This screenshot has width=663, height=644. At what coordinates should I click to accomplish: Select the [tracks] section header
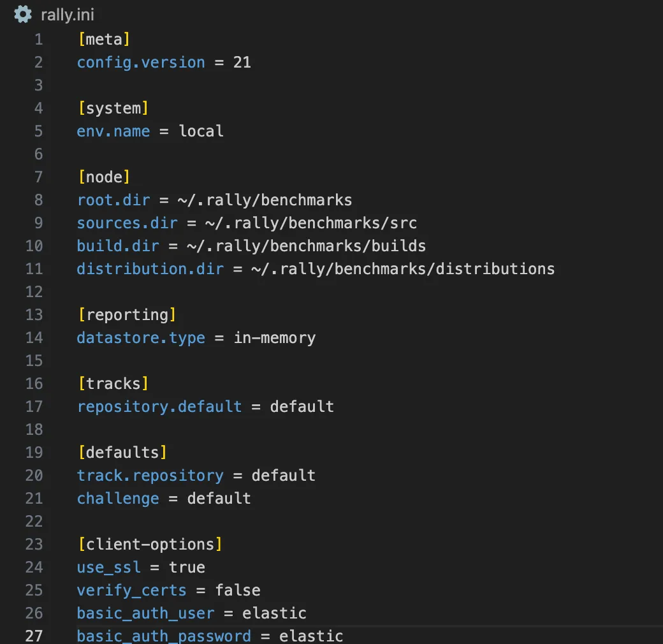(113, 383)
